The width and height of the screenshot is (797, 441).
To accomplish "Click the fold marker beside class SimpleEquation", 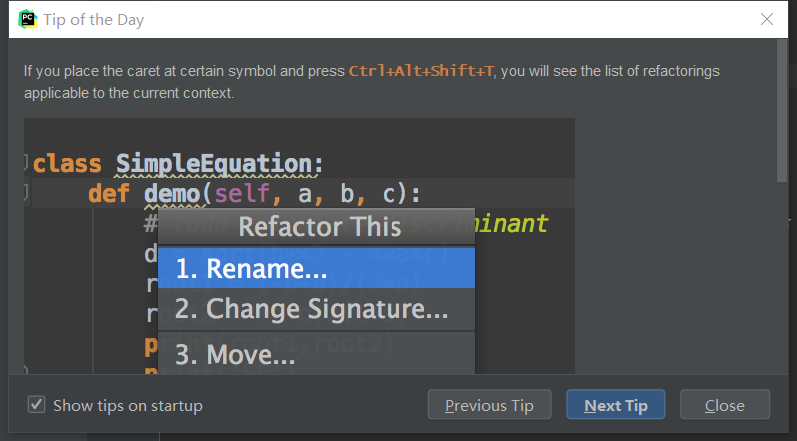I will pyautogui.click(x=28, y=163).
